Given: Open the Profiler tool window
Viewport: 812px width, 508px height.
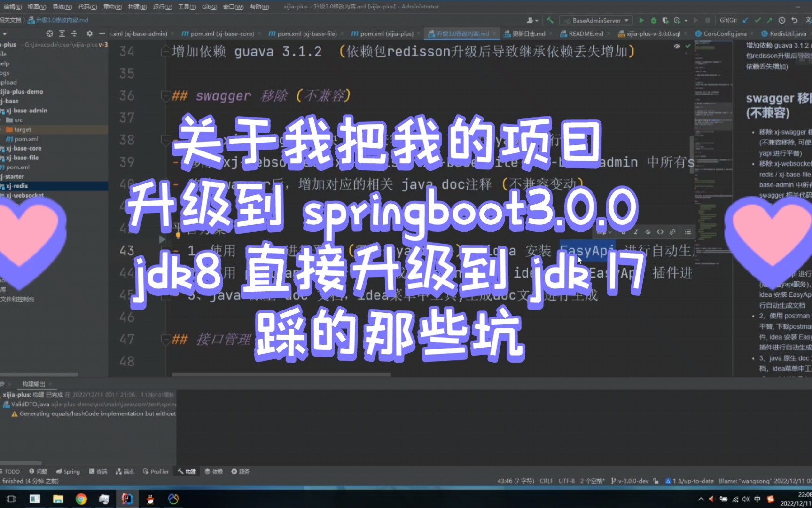Looking at the screenshot, I should [x=156, y=471].
